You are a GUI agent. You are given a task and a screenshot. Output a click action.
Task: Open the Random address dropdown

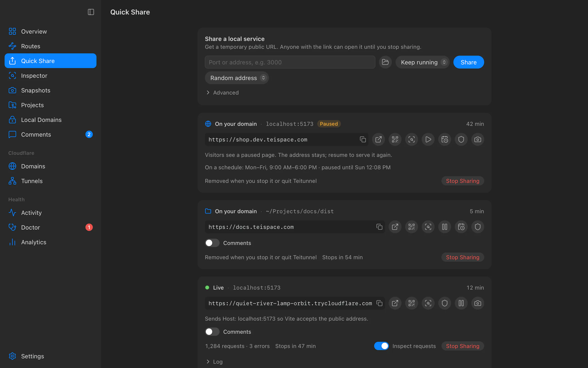click(x=237, y=78)
